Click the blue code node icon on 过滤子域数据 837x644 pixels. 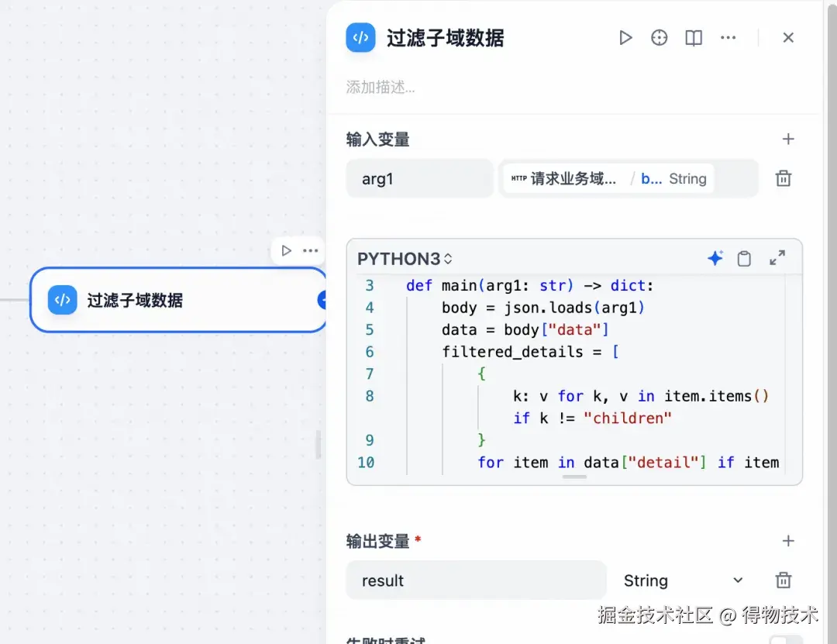tap(62, 301)
